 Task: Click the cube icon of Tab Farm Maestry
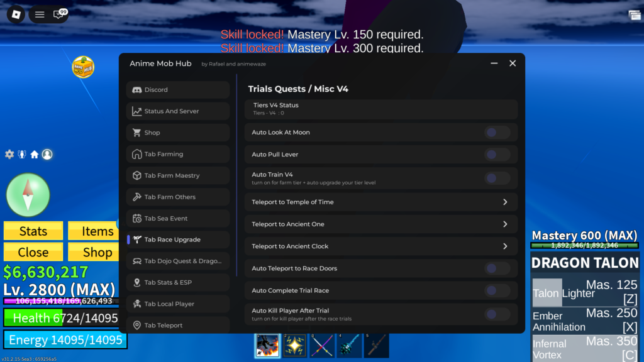click(136, 175)
